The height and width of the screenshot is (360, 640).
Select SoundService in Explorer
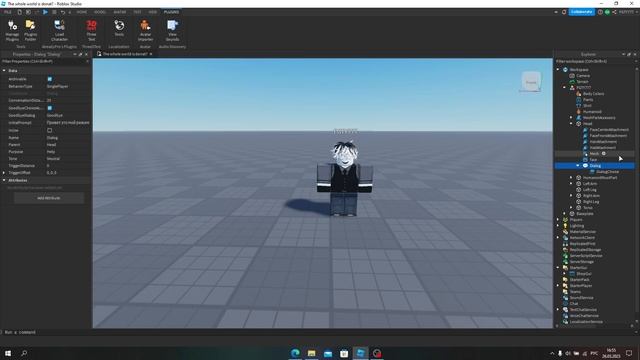click(x=581, y=298)
